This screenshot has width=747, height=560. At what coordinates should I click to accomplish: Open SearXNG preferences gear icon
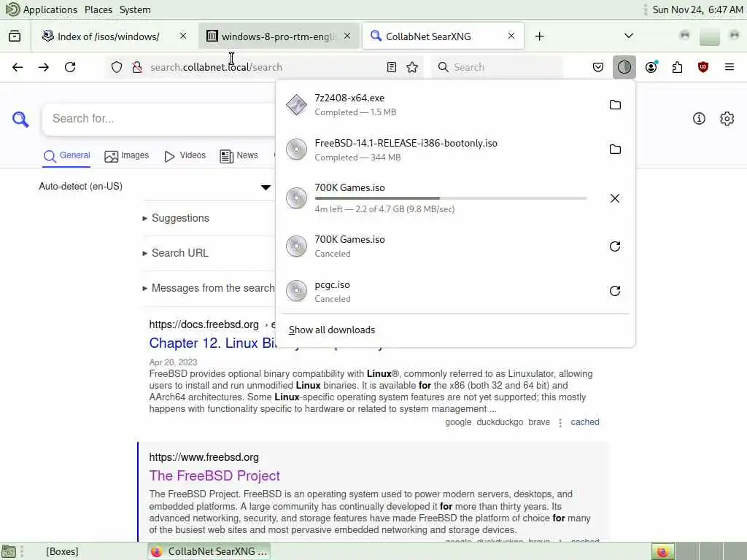727,119
